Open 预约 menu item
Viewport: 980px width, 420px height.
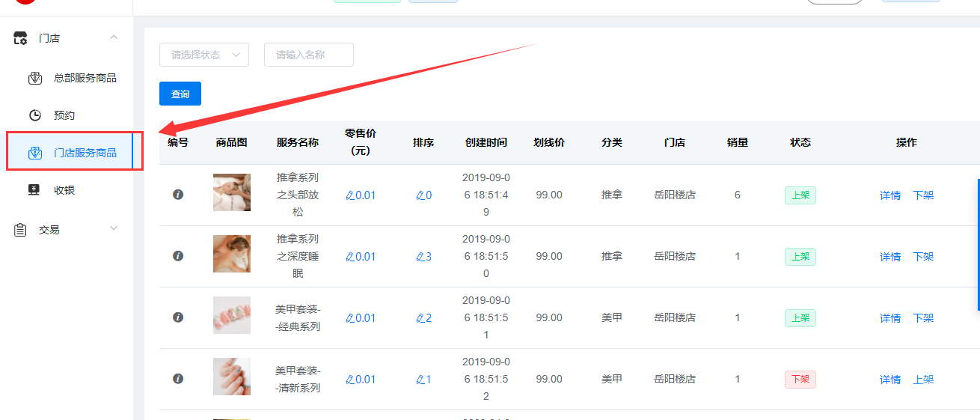tap(67, 115)
